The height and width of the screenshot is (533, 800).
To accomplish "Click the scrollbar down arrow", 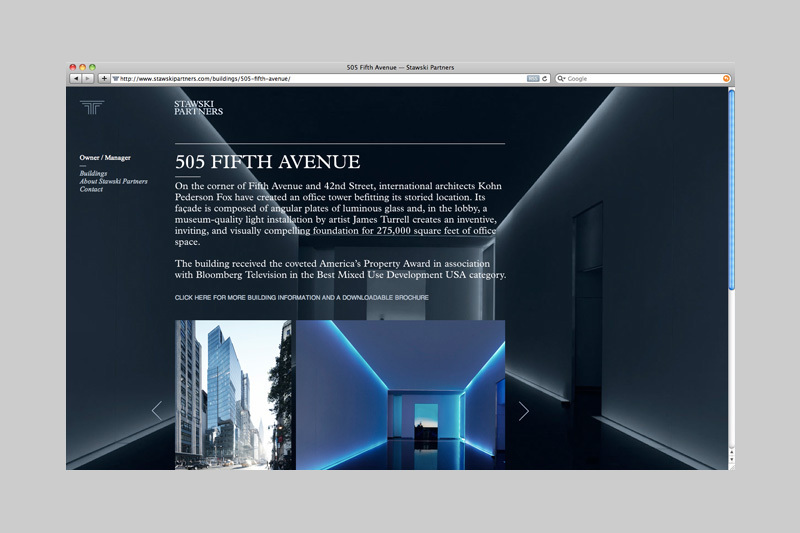I will tap(731, 460).
